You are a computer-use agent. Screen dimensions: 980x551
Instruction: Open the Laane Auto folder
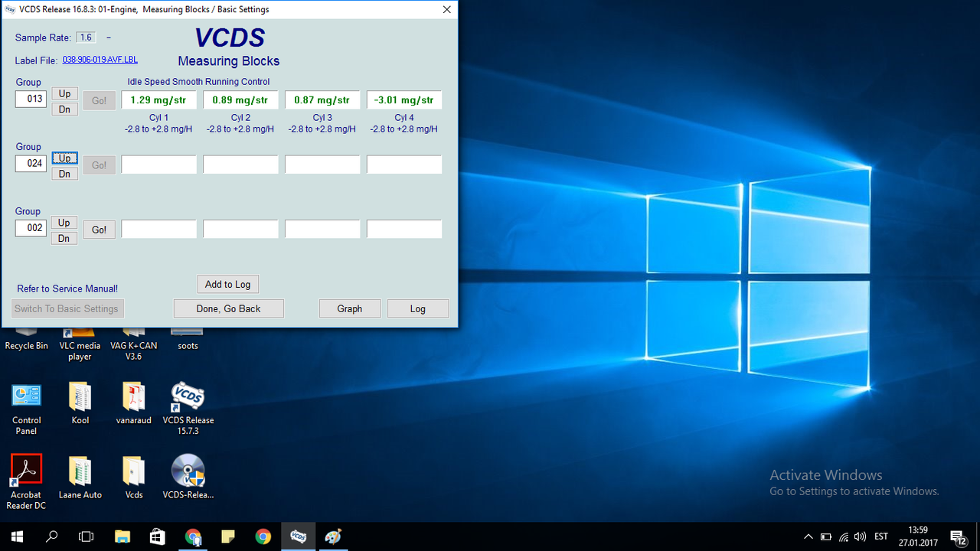click(80, 478)
